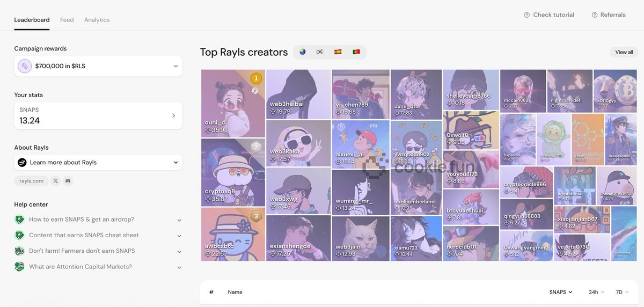
Task: Expand What are Attention Capital Markets
Action: (179, 267)
